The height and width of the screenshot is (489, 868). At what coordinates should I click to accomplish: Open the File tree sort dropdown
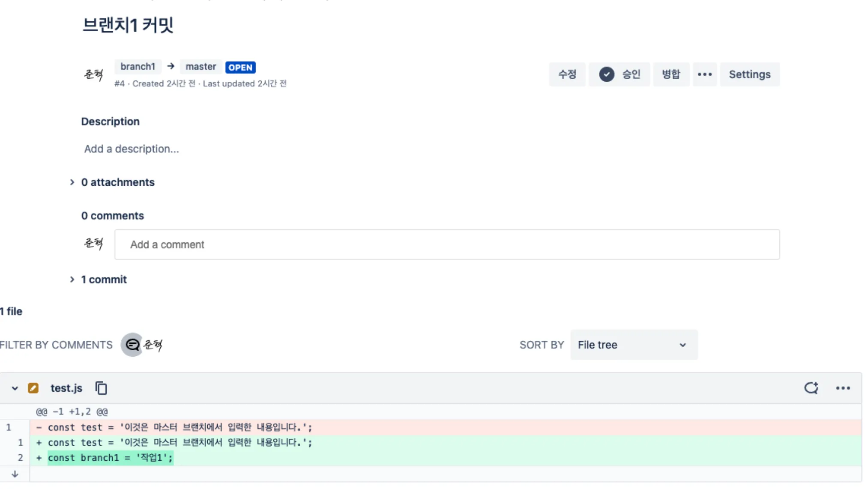tap(633, 345)
